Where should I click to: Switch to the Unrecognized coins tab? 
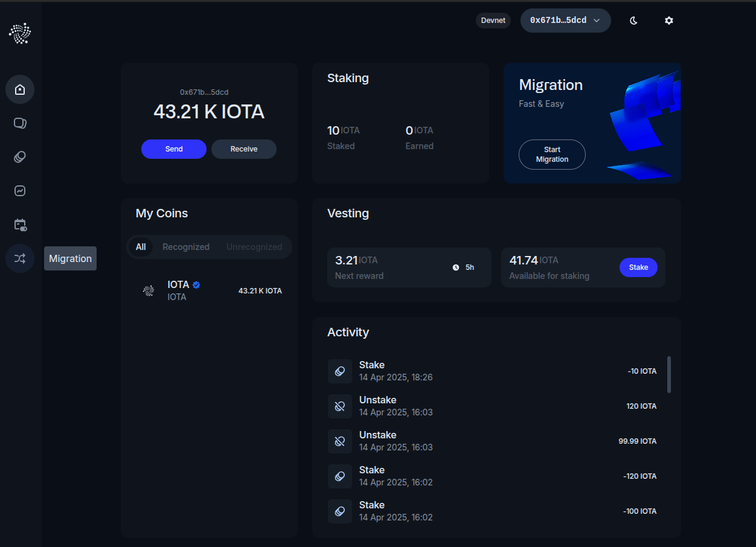254,247
